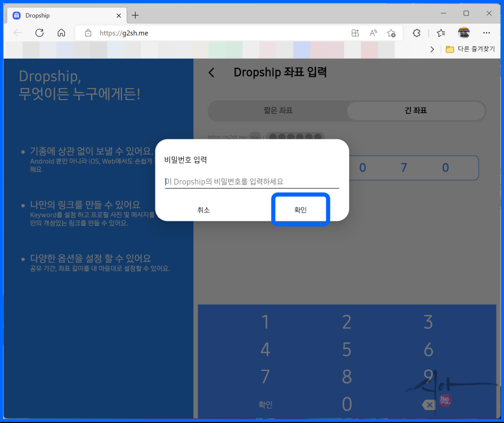Go back from Dropship 좌표 입력 page
This screenshot has height=423, width=504.
(x=211, y=73)
